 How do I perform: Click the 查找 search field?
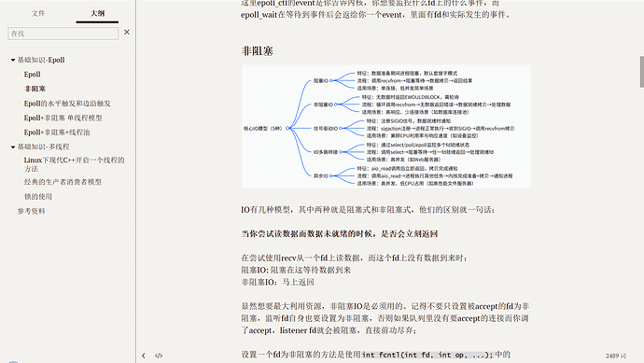(63, 34)
